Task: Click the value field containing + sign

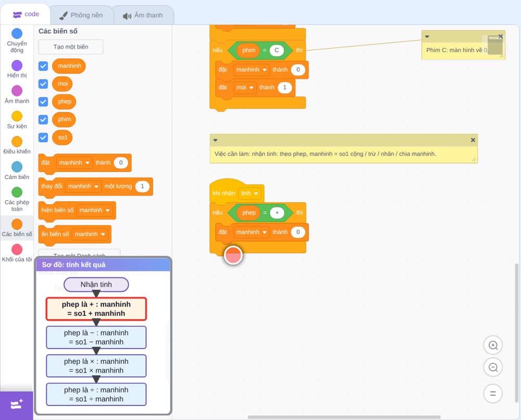Action: pyautogui.click(x=277, y=213)
